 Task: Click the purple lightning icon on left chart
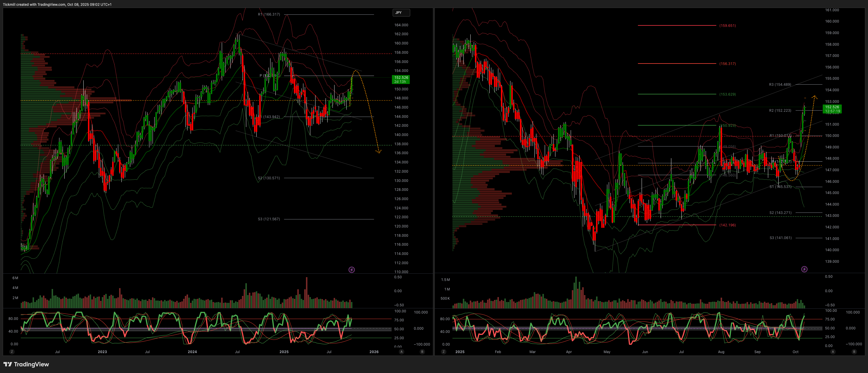(x=352, y=270)
